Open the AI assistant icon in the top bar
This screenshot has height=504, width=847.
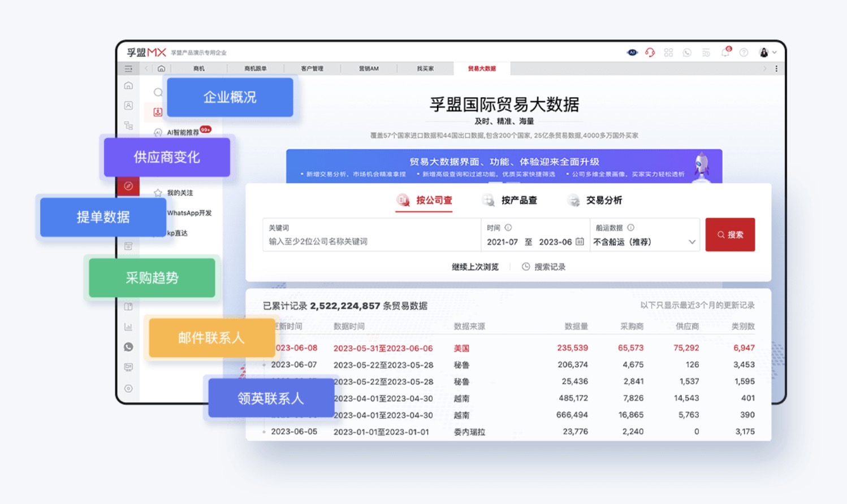(632, 52)
